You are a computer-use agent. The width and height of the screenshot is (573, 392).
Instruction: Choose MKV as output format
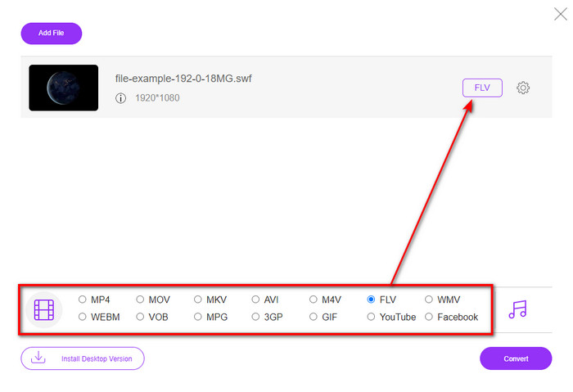pos(198,300)
